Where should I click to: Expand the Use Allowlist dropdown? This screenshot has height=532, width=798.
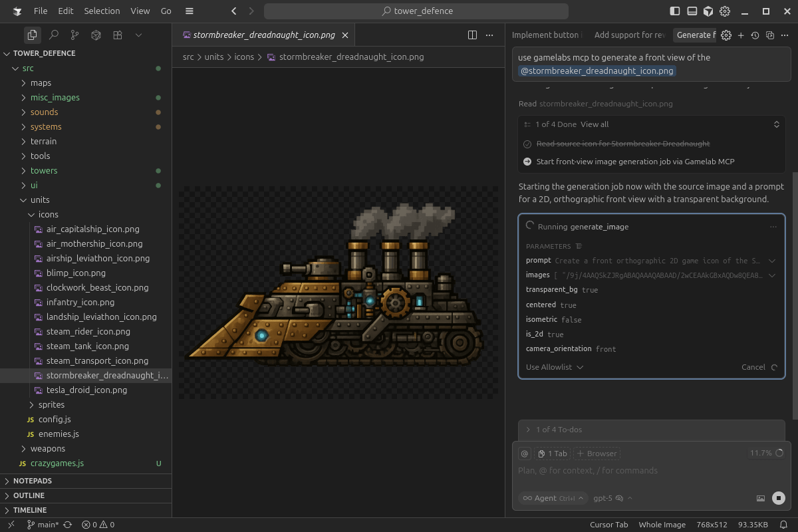pyautogui.click(x=554, y=366)
